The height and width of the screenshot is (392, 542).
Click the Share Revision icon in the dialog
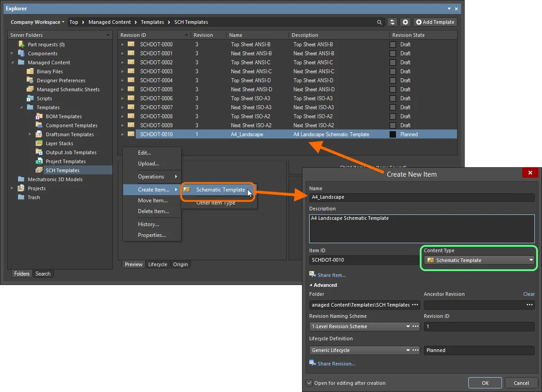pyautogui.click(x=312, y=363)
